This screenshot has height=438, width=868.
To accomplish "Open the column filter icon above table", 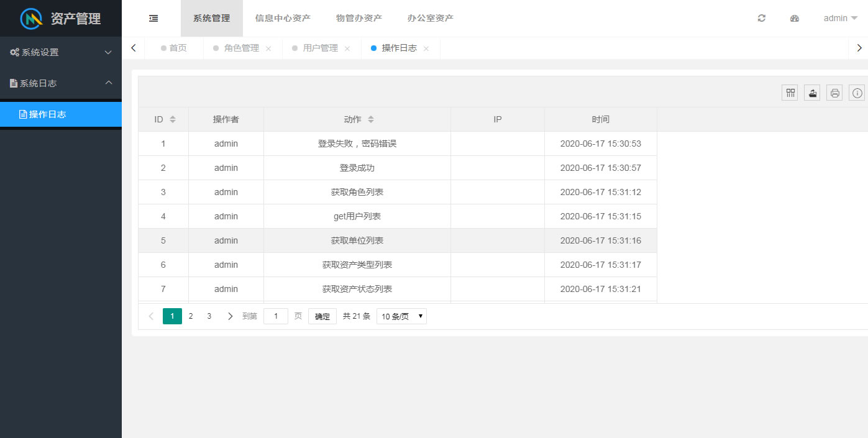I will pos(790,93).
